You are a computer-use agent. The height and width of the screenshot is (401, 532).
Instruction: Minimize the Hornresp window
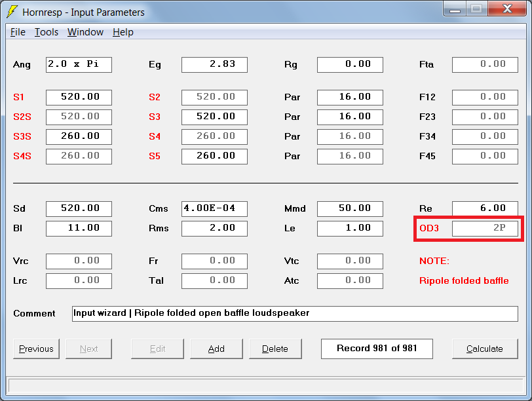pos(455,9)
